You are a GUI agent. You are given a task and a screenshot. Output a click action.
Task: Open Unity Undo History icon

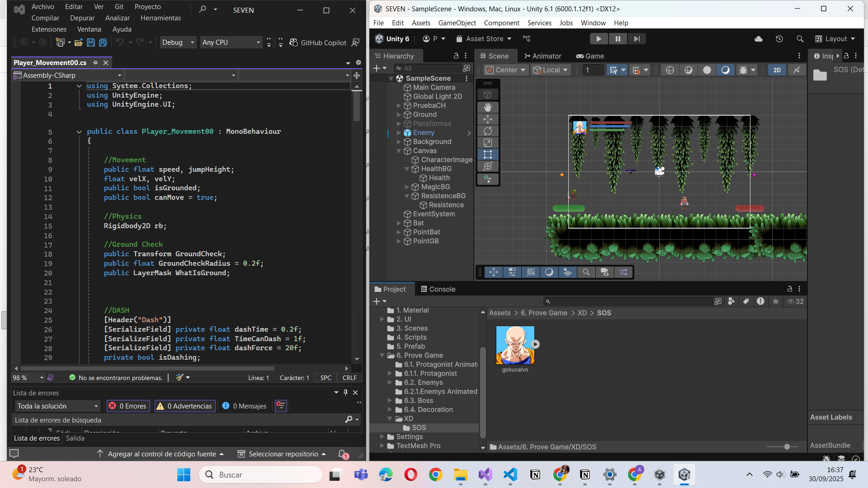(779, 39)
